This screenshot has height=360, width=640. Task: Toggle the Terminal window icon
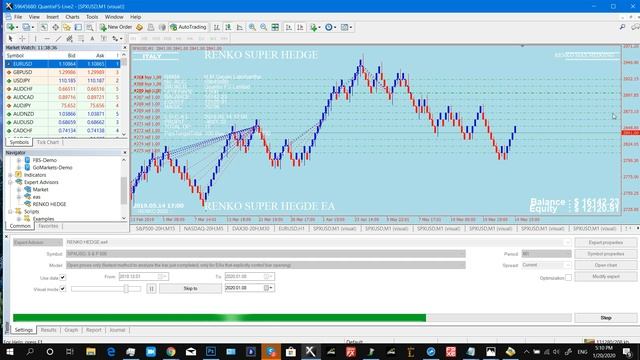[78, 27]
